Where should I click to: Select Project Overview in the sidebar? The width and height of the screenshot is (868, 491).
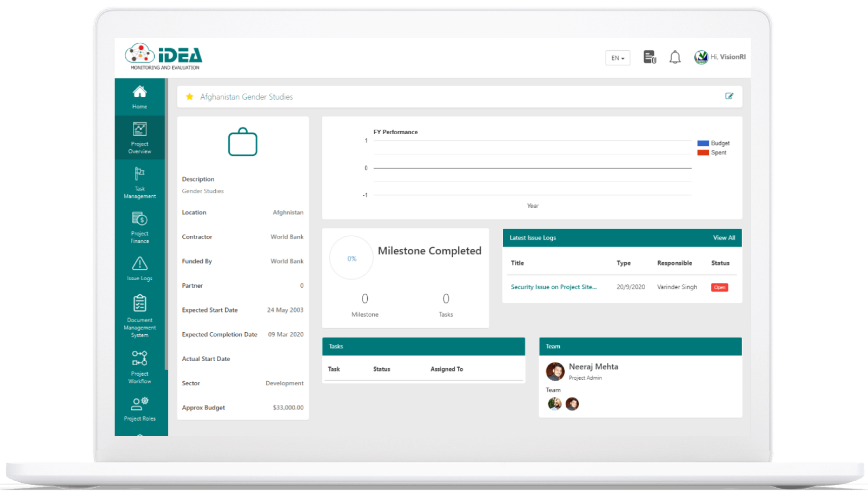[x=140, y=137]
